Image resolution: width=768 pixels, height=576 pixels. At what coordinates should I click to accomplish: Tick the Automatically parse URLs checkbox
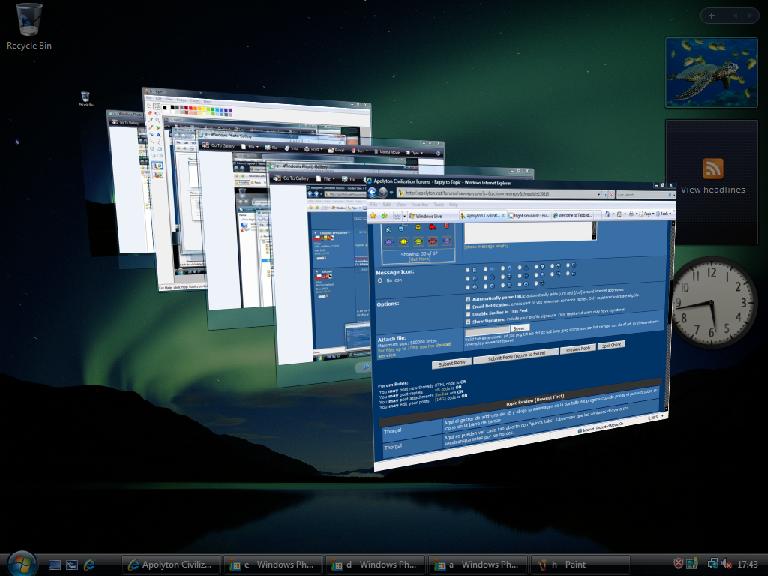470,298
